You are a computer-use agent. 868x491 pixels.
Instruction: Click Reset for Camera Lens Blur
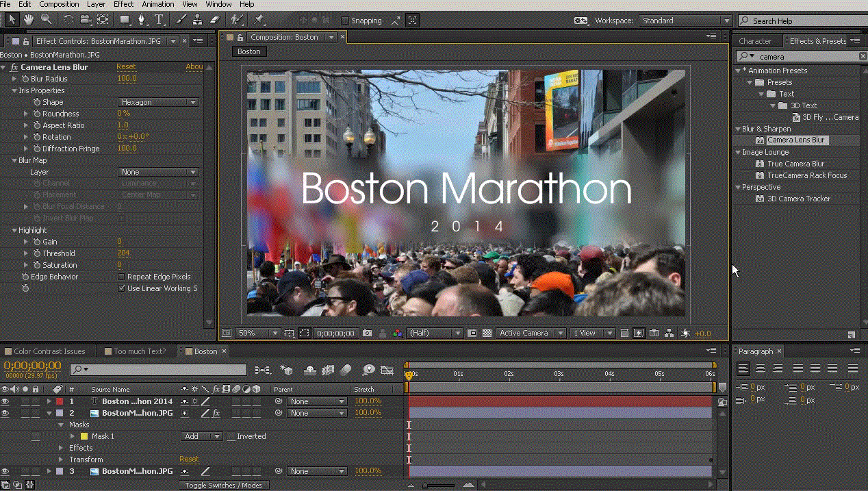coord(126,67)
